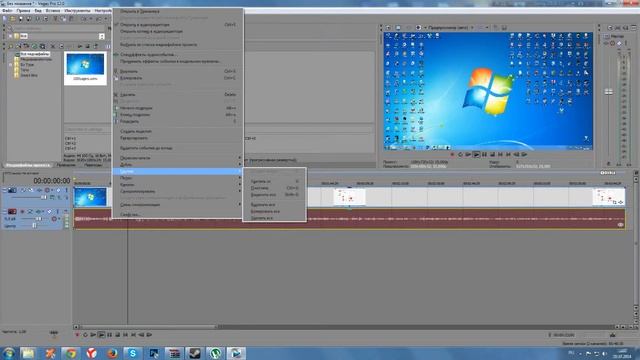This screenshot has width=640, height=360.
Task: Expand the Take submenu arrow
Action: [x=240, y=164]
